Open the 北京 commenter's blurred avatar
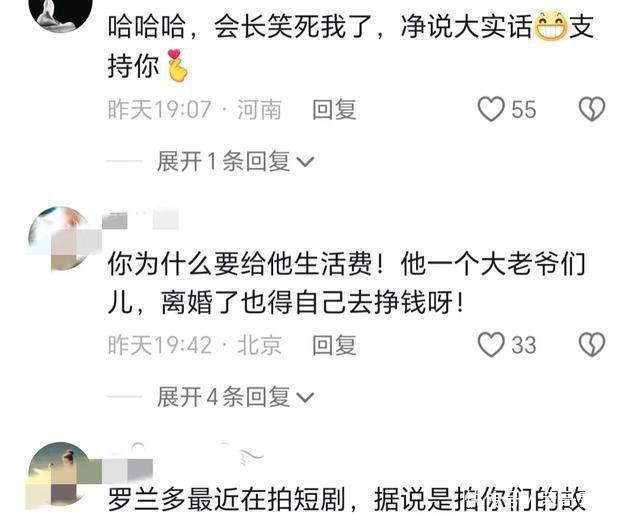 coord(60,238)
